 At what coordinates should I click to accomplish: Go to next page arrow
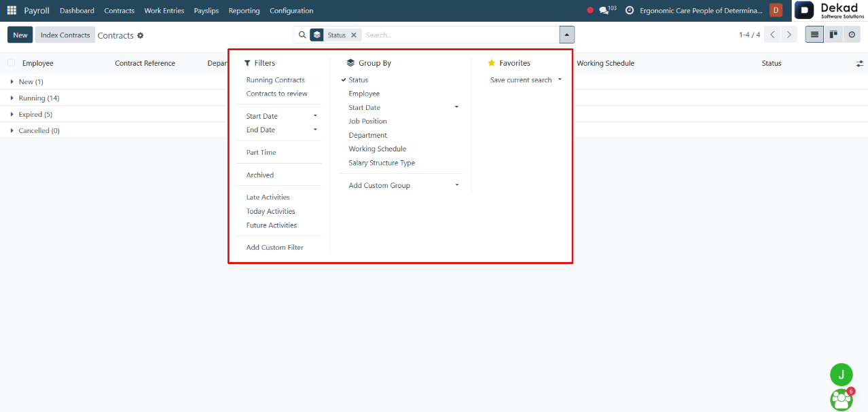789,35
